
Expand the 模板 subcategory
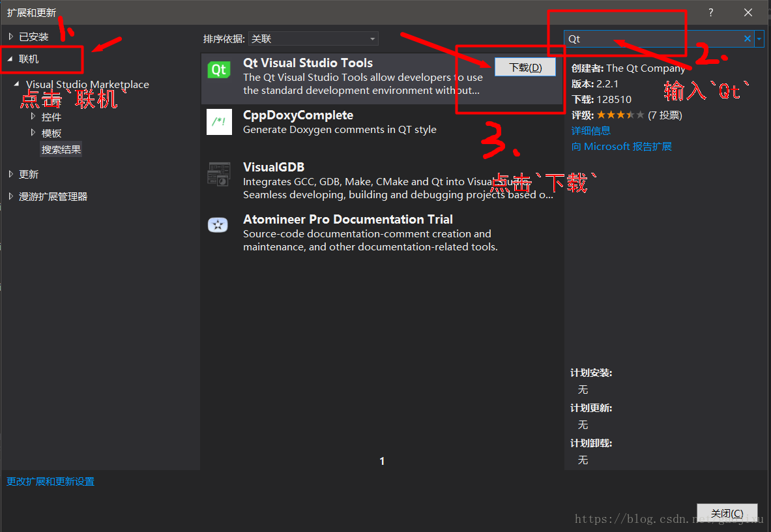33,132
